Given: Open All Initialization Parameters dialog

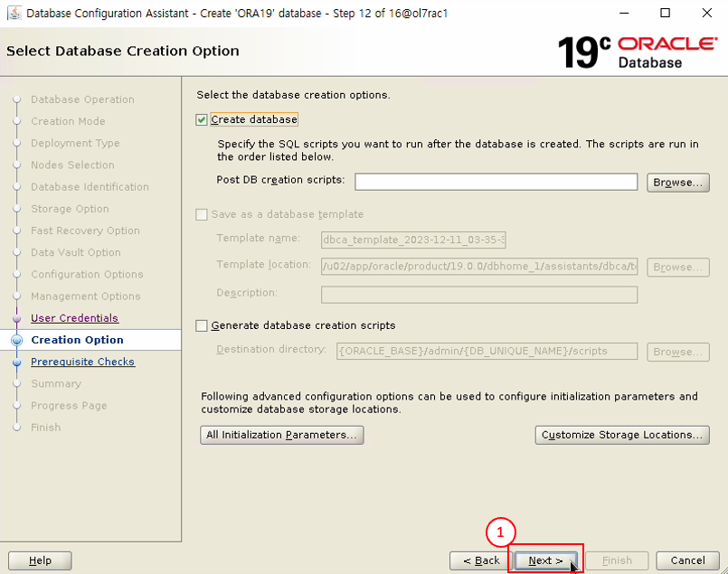Looking at the screenshot, I should coord(282,435).
